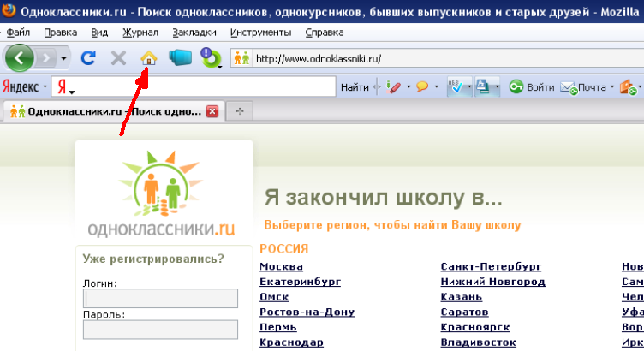Click the Войти button
The width and height of the screenshot is (644, 351).
point(540,87)
